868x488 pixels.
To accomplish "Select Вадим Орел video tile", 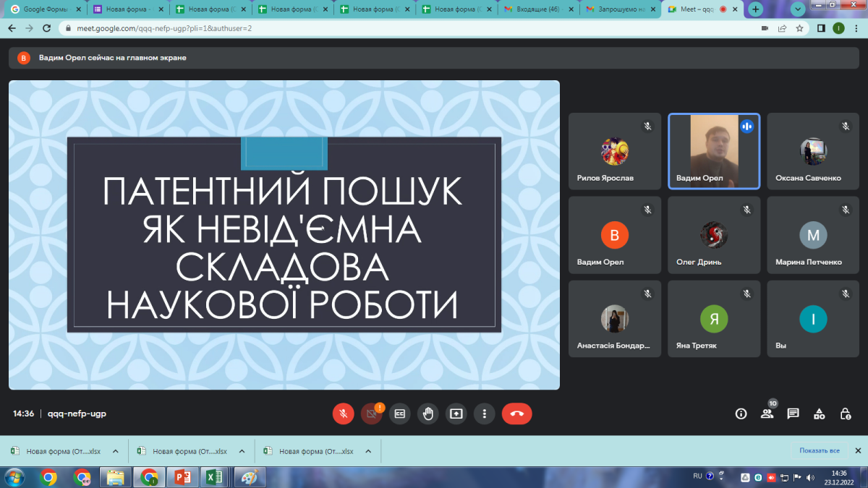I will (x=713, y=151).
